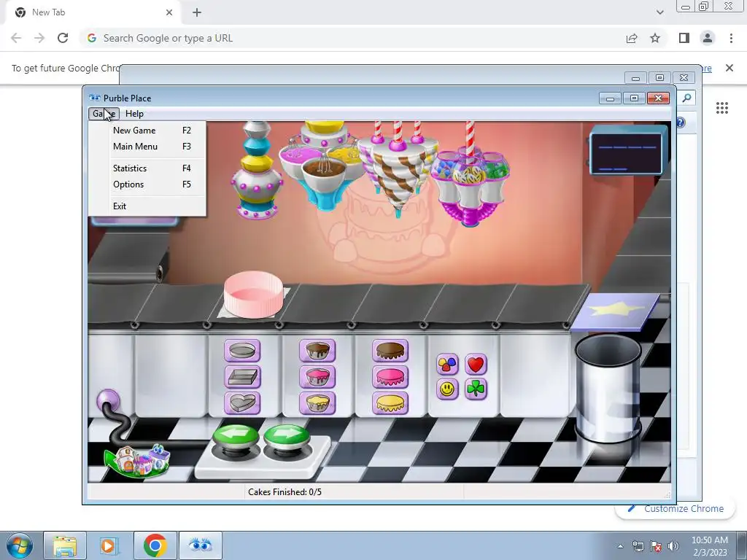Viewport: 747px width, 560px height.
Task: Click the star shipping platform
Action: point(615,311)
